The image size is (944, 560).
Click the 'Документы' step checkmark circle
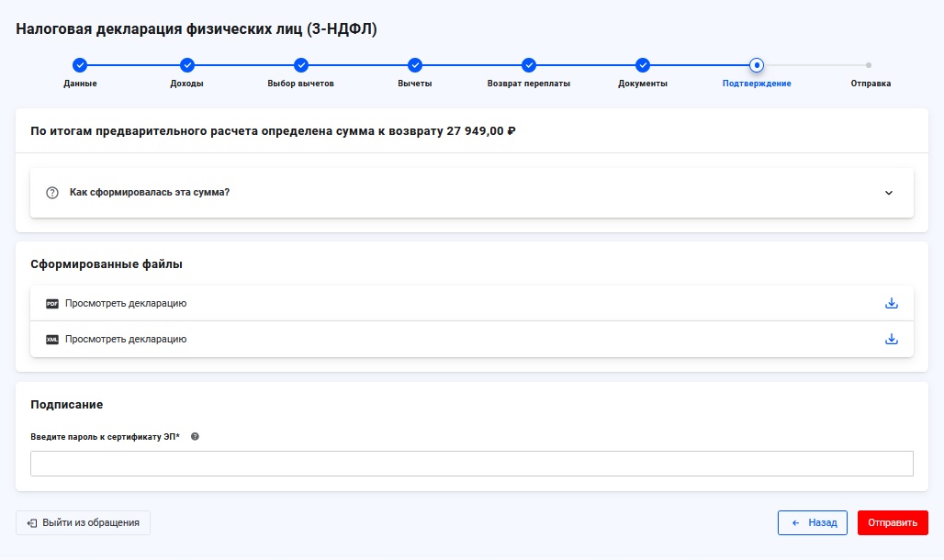point(643,65)
